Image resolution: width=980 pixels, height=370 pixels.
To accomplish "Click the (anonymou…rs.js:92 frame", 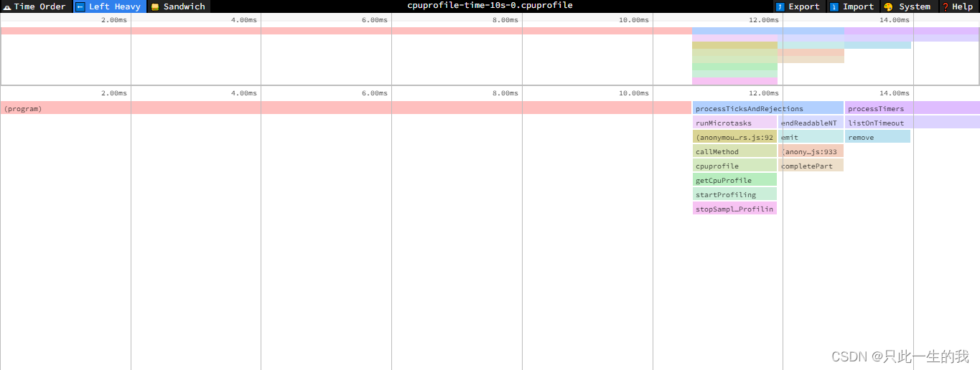I will [x=734, y=137].
